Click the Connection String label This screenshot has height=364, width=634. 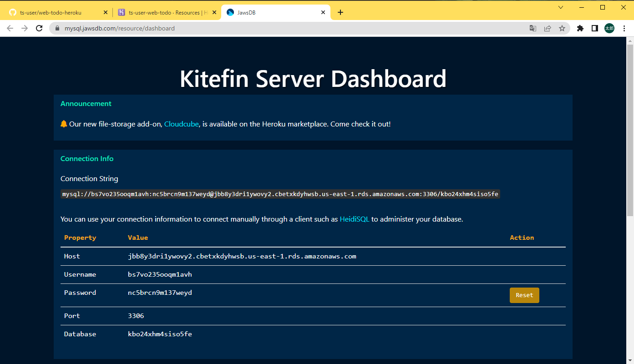pos(89,179)
